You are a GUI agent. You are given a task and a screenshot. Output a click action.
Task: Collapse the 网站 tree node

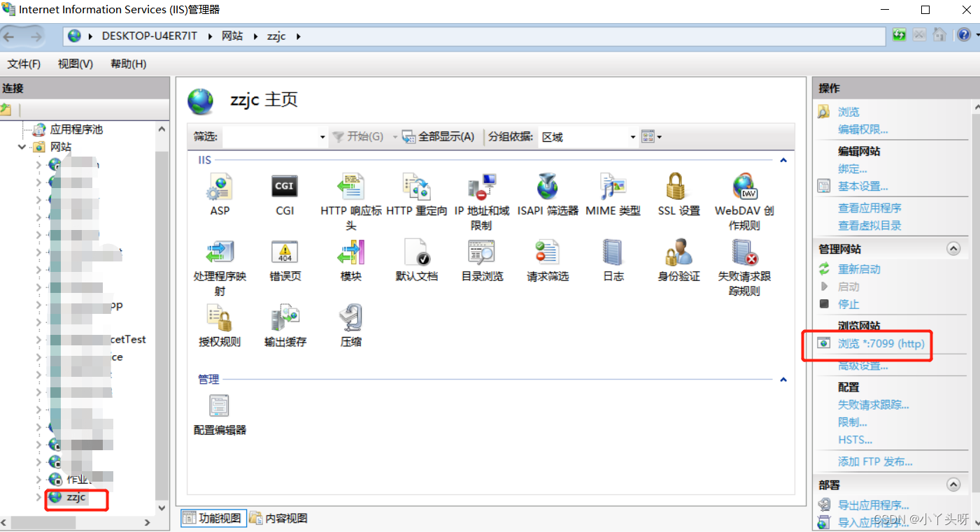coord(23,147)
